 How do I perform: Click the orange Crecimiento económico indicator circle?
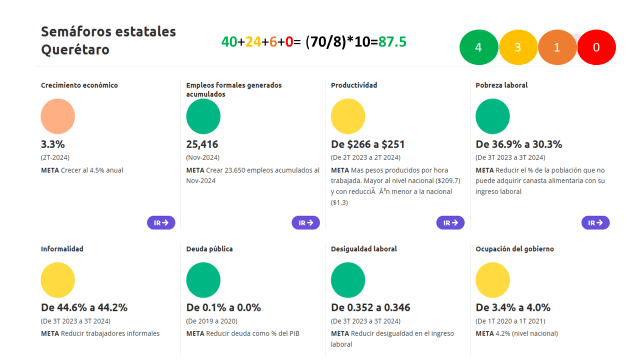[58, 116]
